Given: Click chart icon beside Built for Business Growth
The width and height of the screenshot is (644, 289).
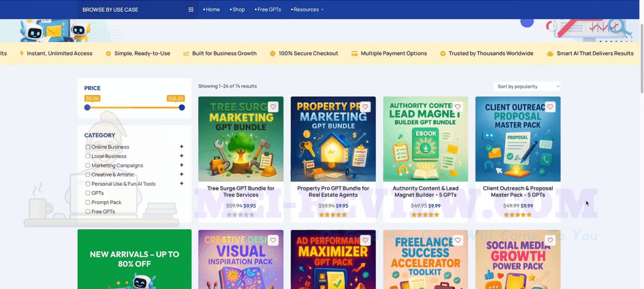Looking at the screenshot, I should 186,54.
